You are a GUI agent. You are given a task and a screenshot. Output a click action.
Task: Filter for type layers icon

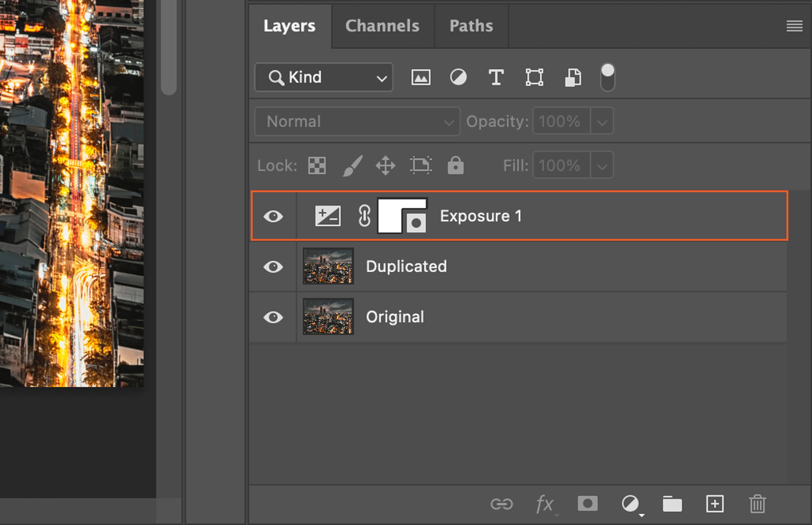496,77
